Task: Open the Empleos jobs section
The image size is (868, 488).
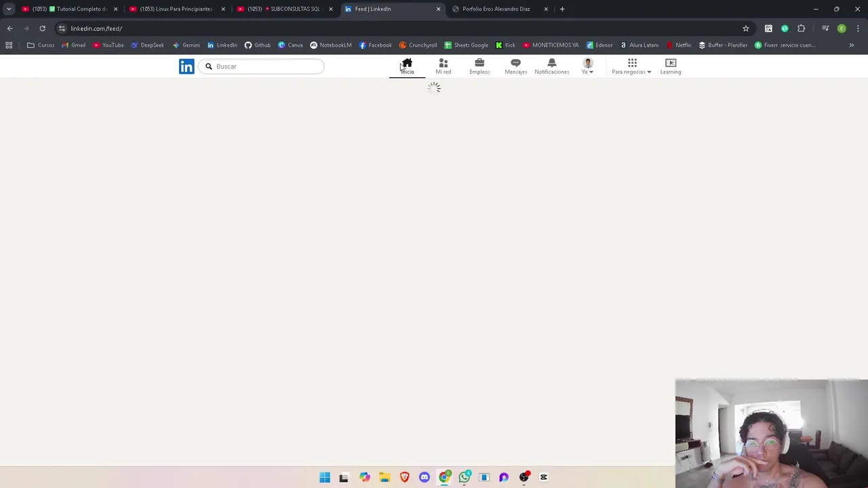Action: [479, 66]
